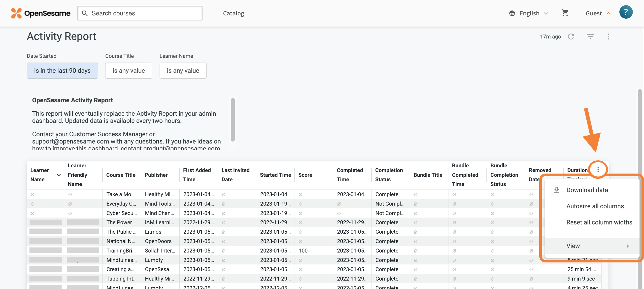Click the search magnifier icon

click(85, 13)
